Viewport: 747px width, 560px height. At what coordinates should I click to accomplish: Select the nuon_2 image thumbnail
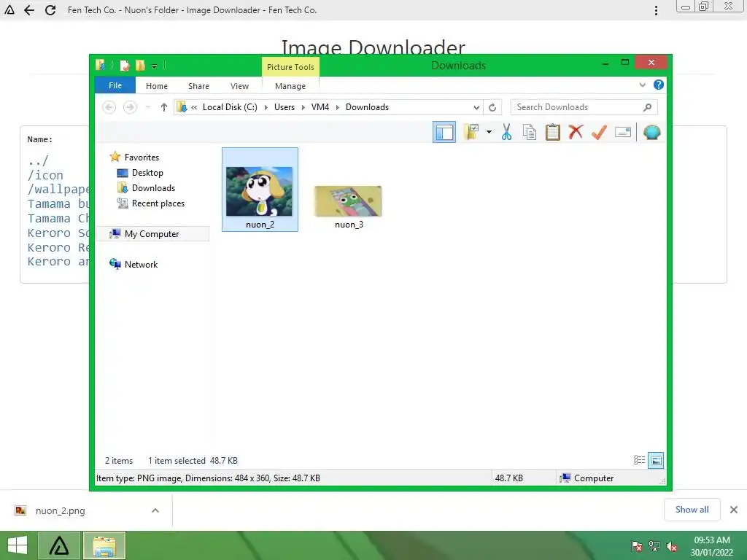[x=260, y=190]
